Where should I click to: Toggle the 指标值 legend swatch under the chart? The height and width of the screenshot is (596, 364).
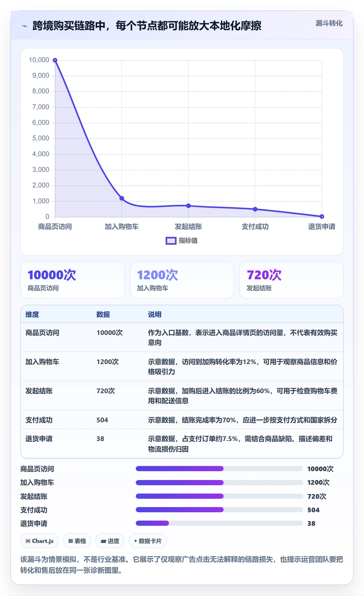[x=171, y=241]
